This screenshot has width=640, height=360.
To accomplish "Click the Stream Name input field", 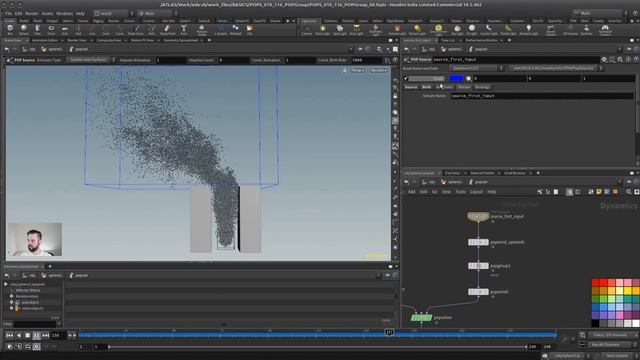I will pos(542,96).
